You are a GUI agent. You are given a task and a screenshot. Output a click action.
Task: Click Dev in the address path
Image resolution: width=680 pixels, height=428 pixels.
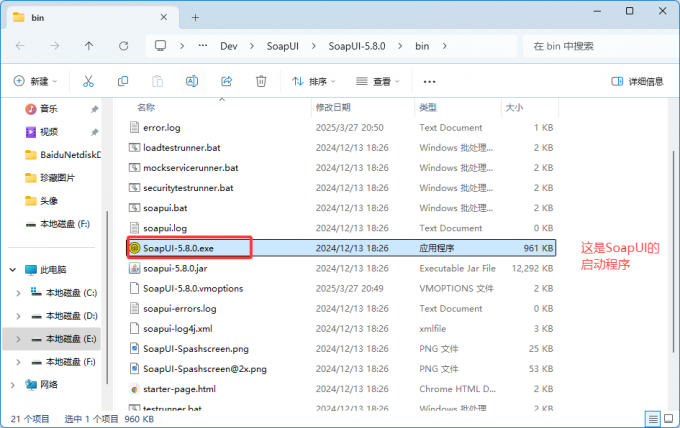click(x=229, y=46)
